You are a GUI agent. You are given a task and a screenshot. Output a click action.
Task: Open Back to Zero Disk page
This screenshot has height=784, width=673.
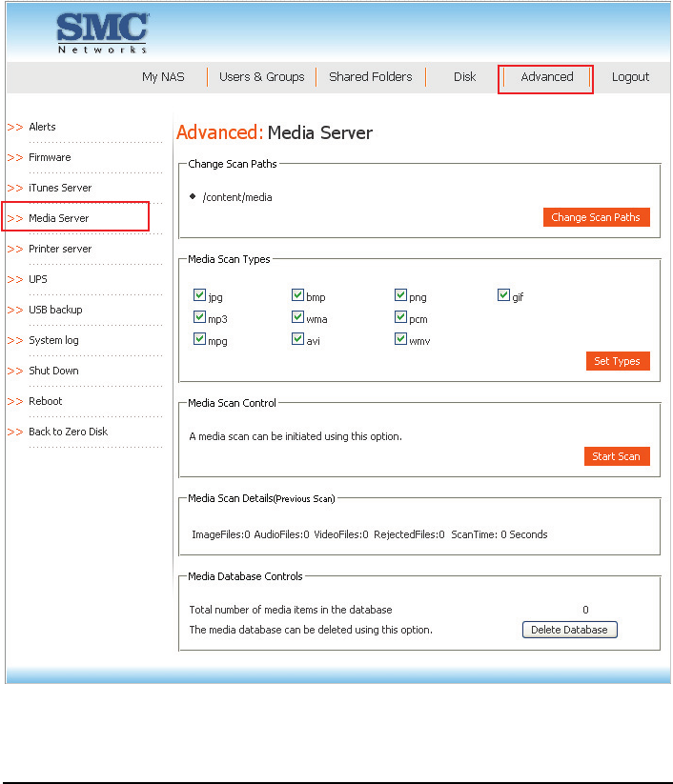pyautogui.click(x=68, y=432)
